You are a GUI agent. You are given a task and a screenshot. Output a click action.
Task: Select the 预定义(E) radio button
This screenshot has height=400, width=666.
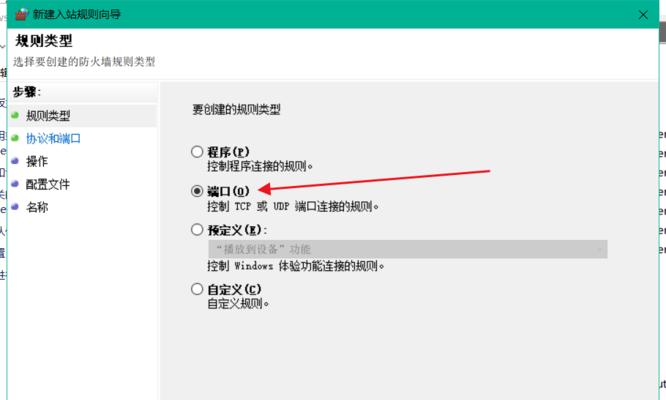[x=197, y=230]
